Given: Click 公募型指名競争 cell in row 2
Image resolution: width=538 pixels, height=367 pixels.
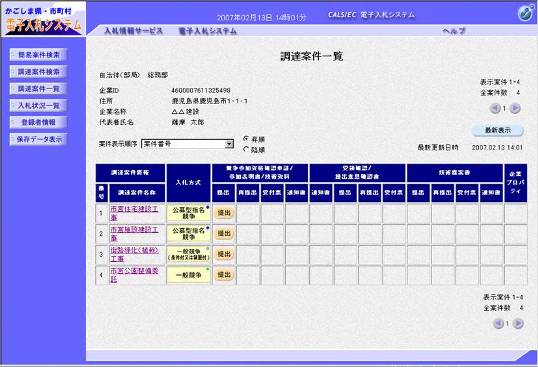Looking at the screenshot, I should click(x=188, y=234).
